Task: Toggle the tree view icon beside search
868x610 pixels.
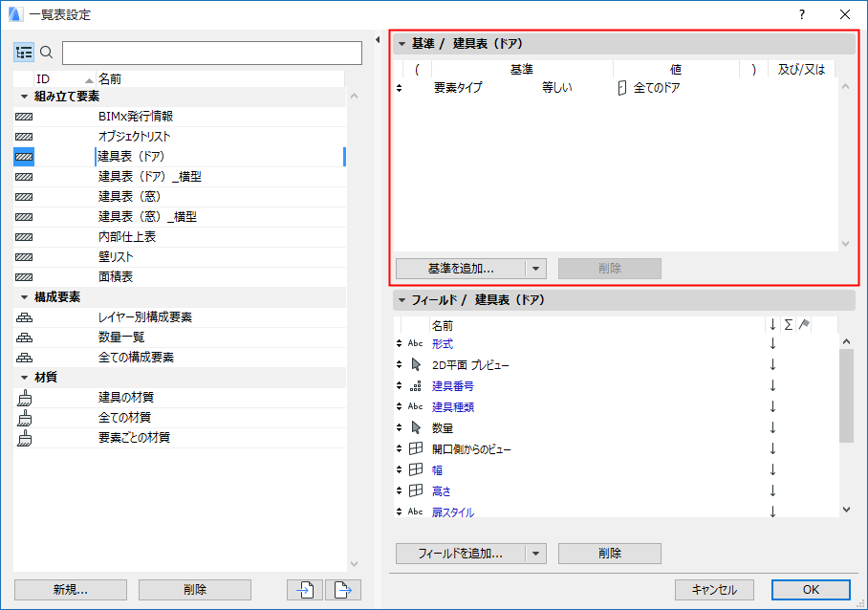Action: pyautogui.click(x=24, y=53)
